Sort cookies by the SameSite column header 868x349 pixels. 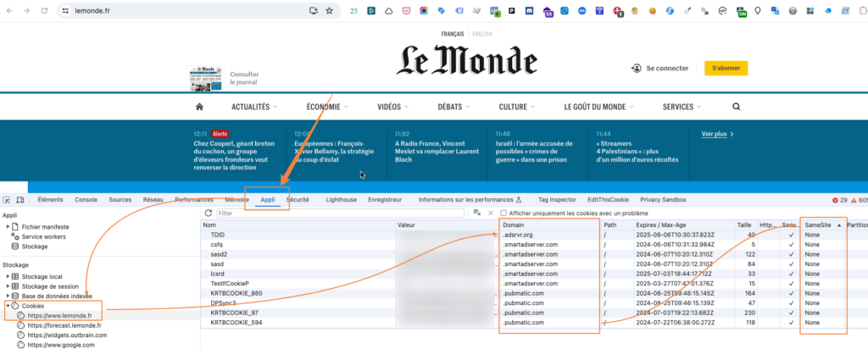(x=823, y=225)
